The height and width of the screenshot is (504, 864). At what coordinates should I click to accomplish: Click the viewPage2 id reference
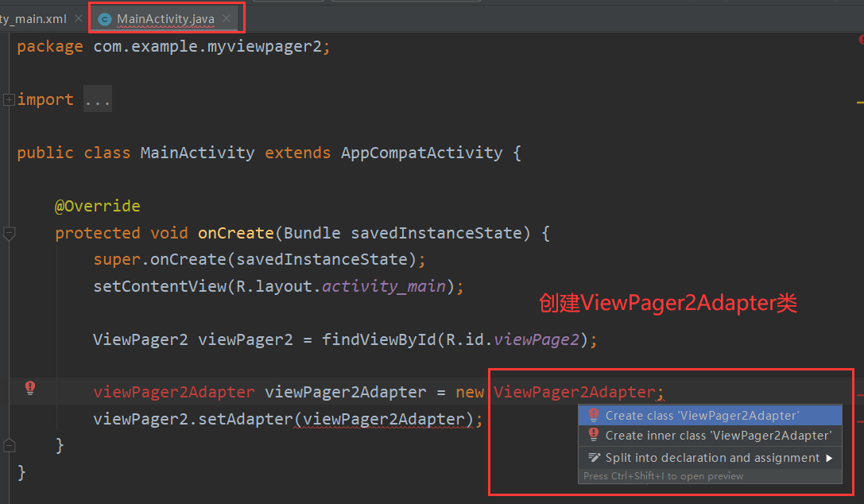click(537, 339)
